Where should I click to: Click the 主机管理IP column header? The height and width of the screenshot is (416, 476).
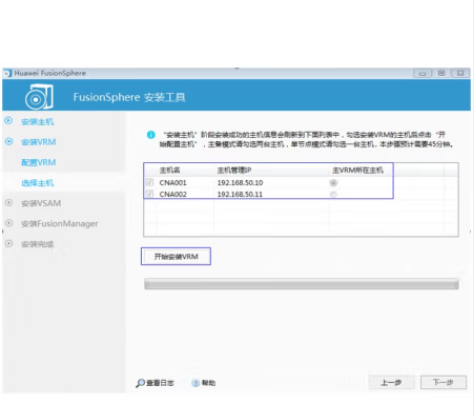tap(234, 170)
